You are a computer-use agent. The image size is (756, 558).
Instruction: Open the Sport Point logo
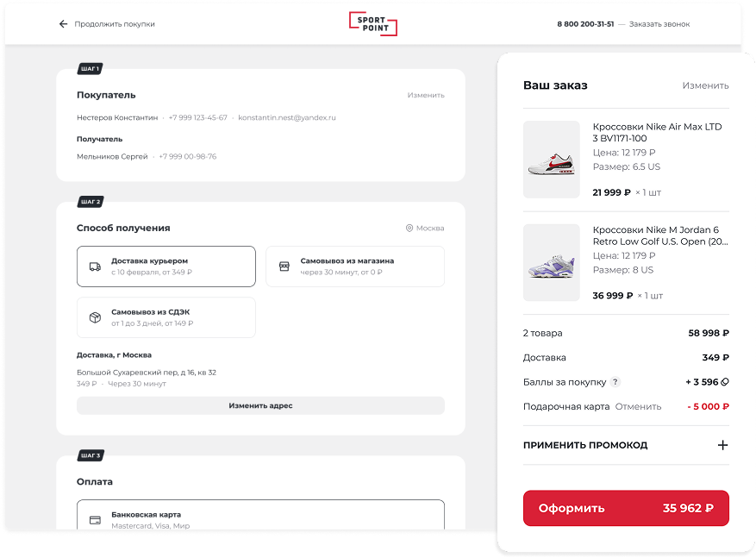click(373, 23)
